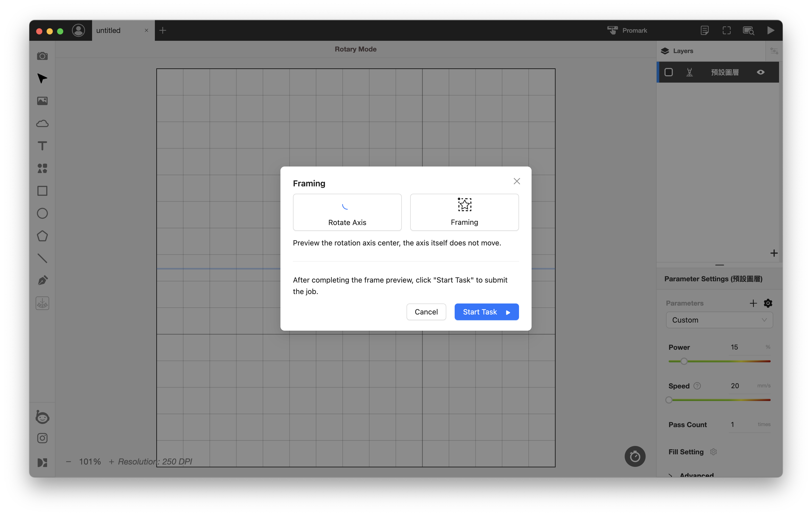
Task: Open the camera preview tool
Action: click(42, 56)
